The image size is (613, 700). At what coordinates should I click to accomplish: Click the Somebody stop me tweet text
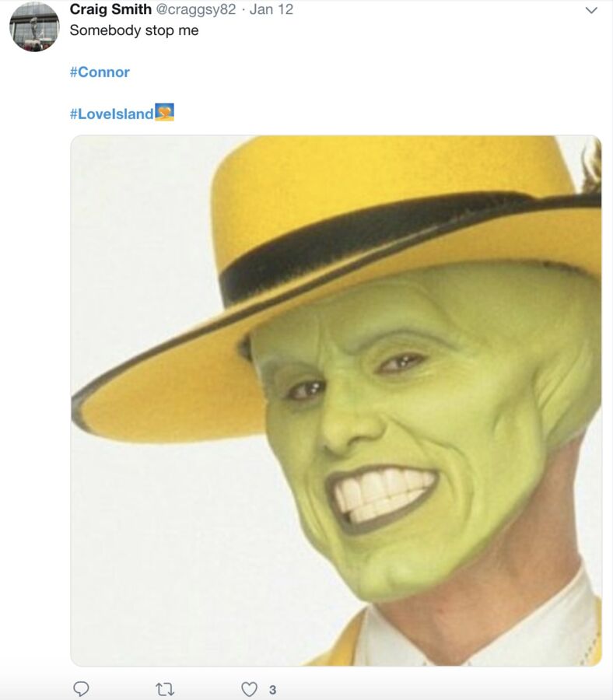134,30
